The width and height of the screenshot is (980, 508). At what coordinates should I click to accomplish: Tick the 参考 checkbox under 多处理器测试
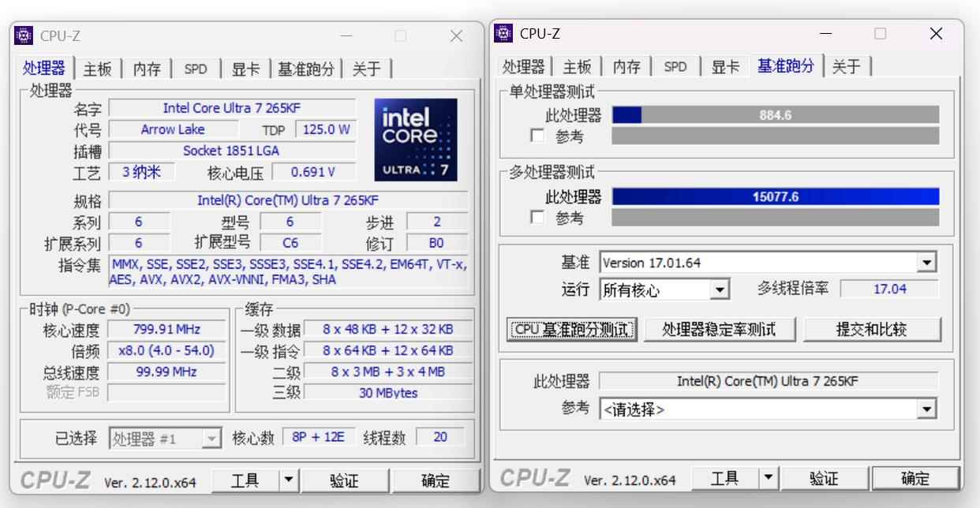point(537,217)
